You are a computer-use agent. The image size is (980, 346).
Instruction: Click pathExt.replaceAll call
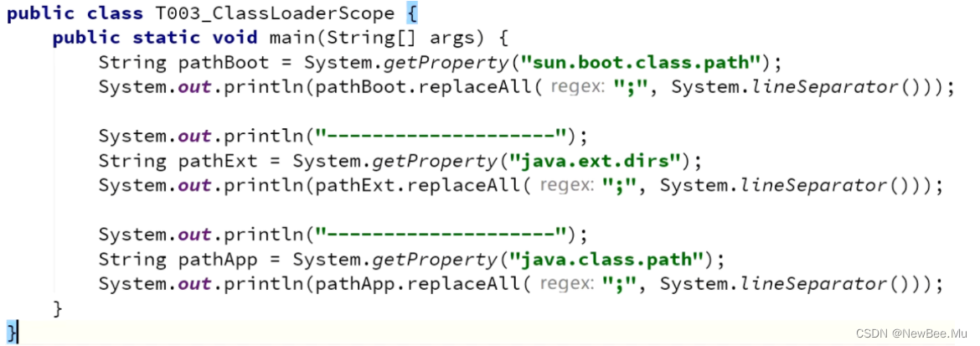pyautogui.click(x=422, y=186)
